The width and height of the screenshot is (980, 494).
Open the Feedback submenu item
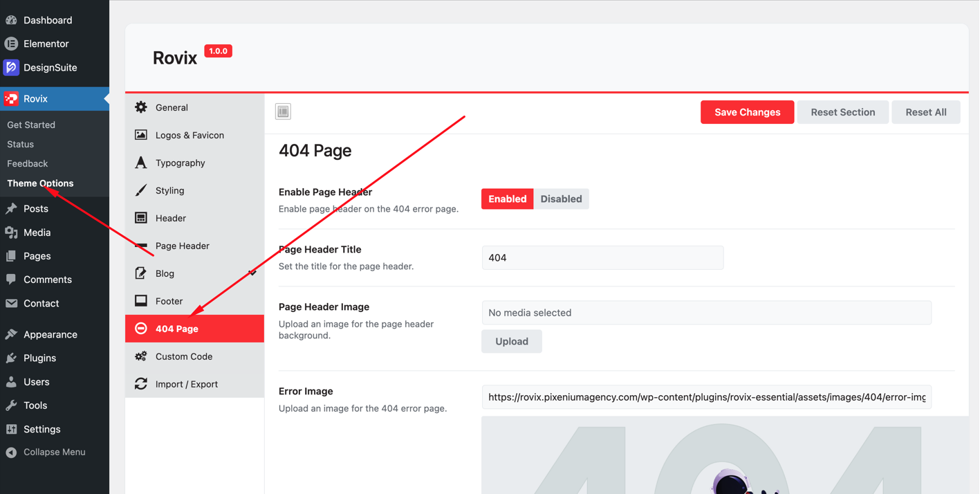pos(27,163)
